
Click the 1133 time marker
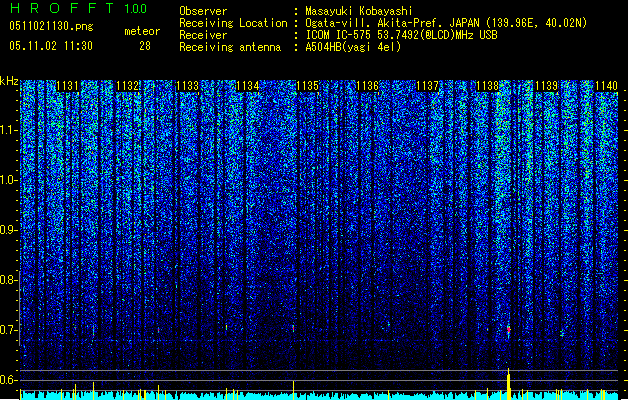pos(187,86)
